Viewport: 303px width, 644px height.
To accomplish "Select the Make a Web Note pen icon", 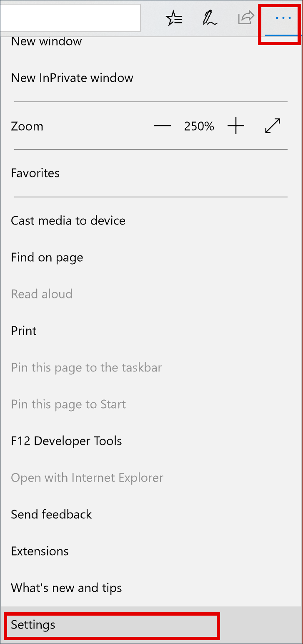I will 210,18.
